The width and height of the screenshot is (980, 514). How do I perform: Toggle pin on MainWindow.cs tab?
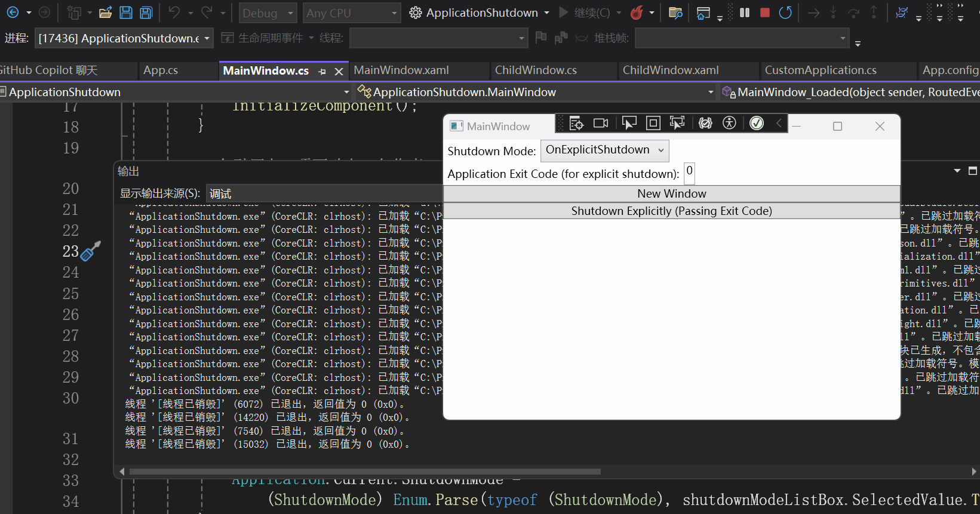pos(322,71)
